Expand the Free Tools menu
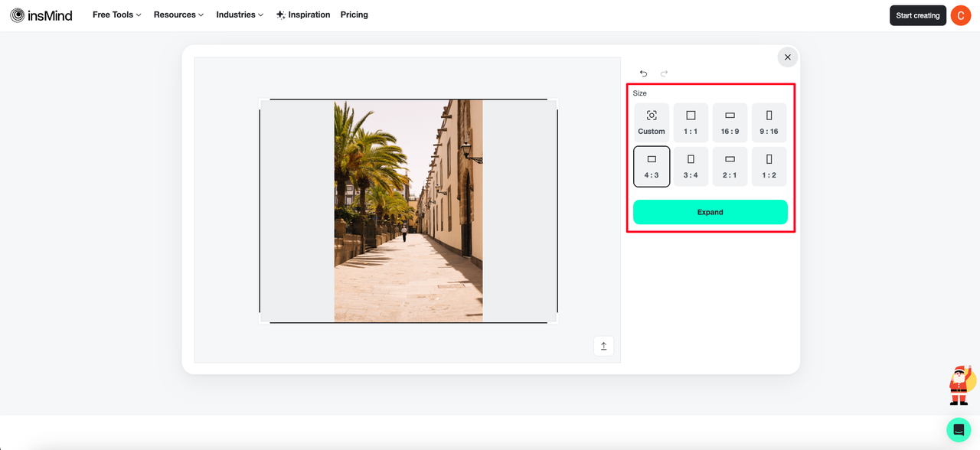Image resolution: width=980 pixels, height=450 pixels. (x=116, y=15)
